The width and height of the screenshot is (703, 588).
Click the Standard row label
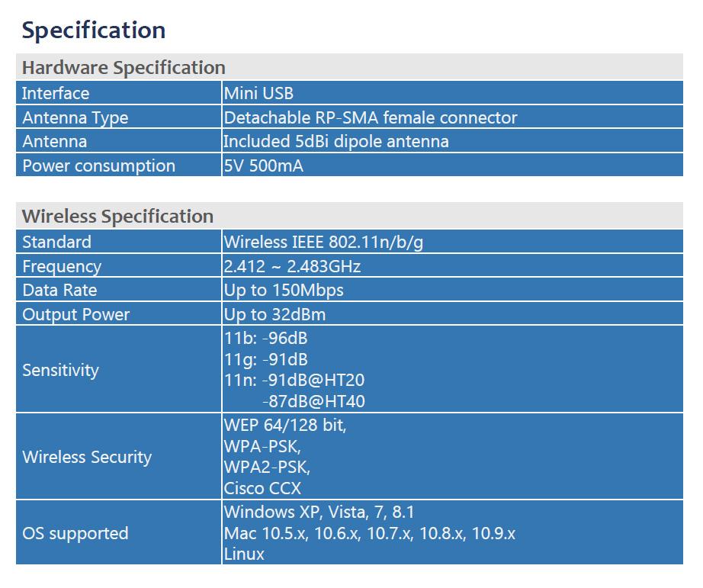pyautogui.click(x=56, y=242)
